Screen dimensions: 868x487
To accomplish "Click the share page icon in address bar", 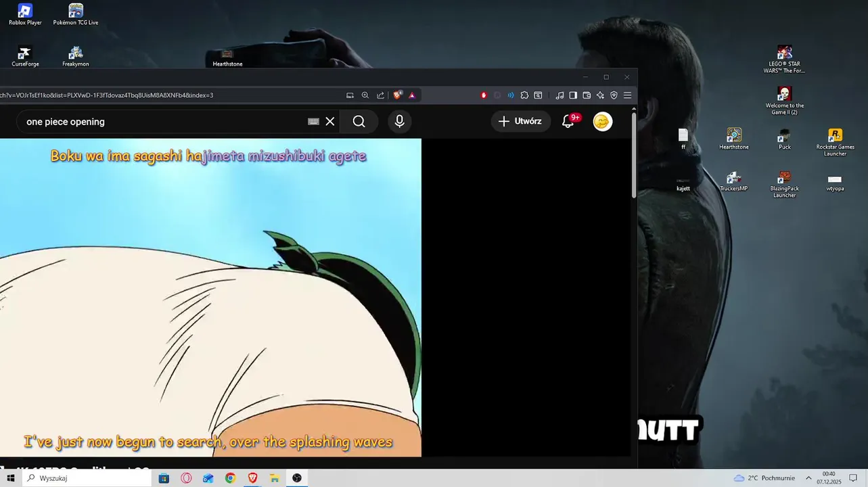I will pos(380,95).
